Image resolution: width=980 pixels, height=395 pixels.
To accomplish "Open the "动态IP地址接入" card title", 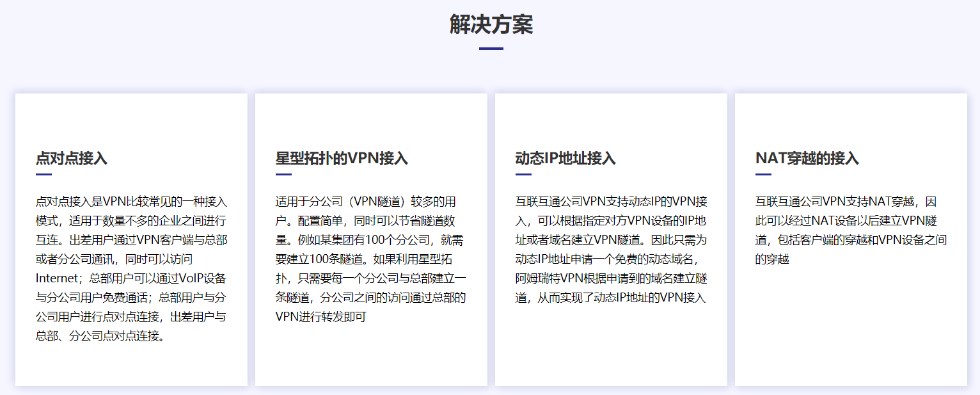I will pyautogui.click(x=565, y=158).
